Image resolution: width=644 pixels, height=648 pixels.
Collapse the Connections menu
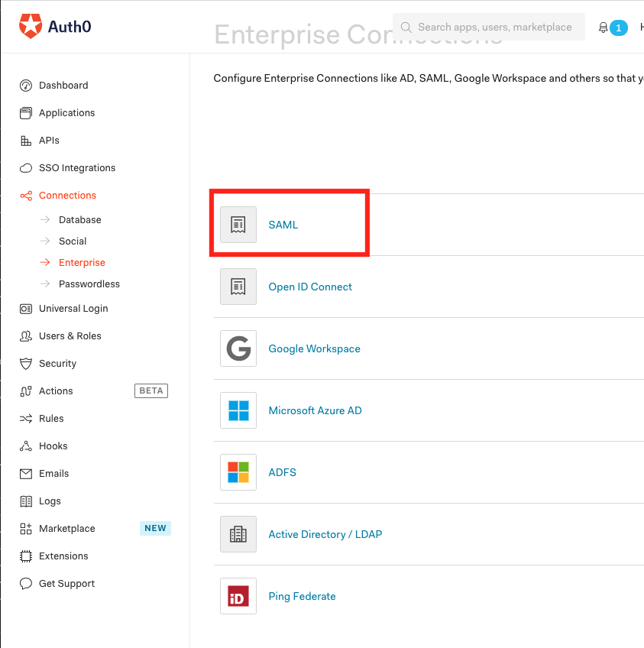click(67, 196)
